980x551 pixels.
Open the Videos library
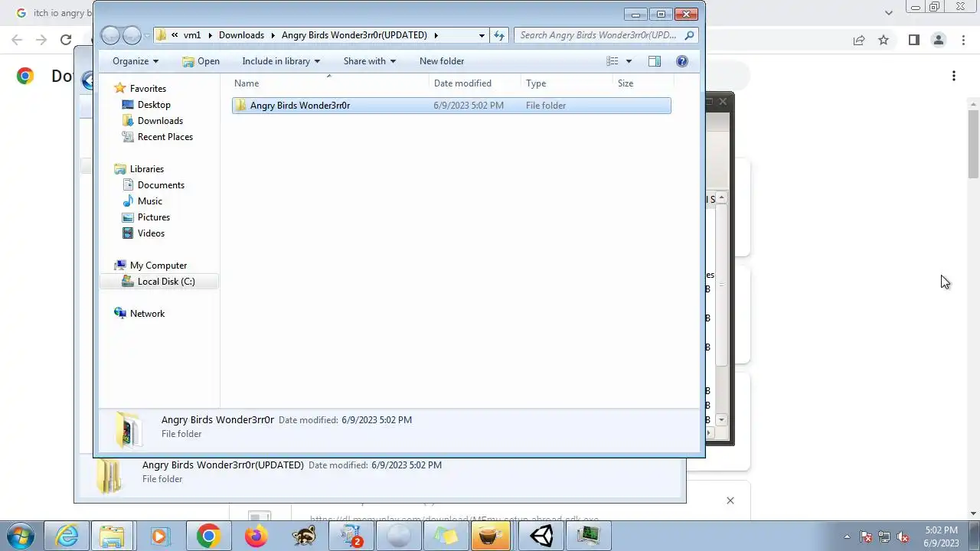(x=151, y=233)
